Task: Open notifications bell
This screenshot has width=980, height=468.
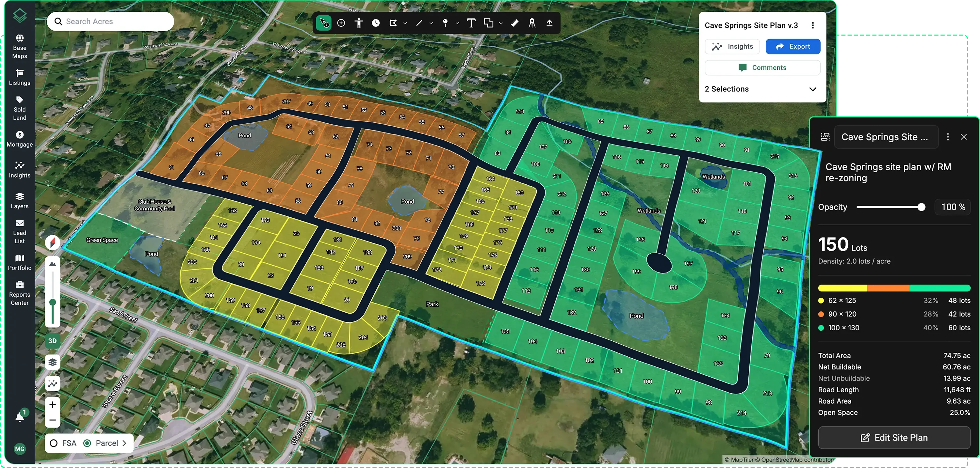Action: coord(20,417)
